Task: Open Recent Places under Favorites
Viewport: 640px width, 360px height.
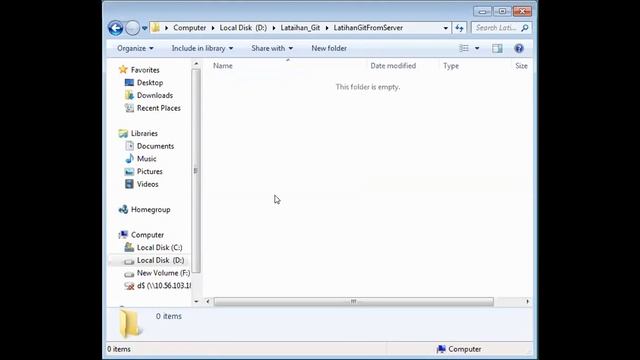Action: [158, 108]
